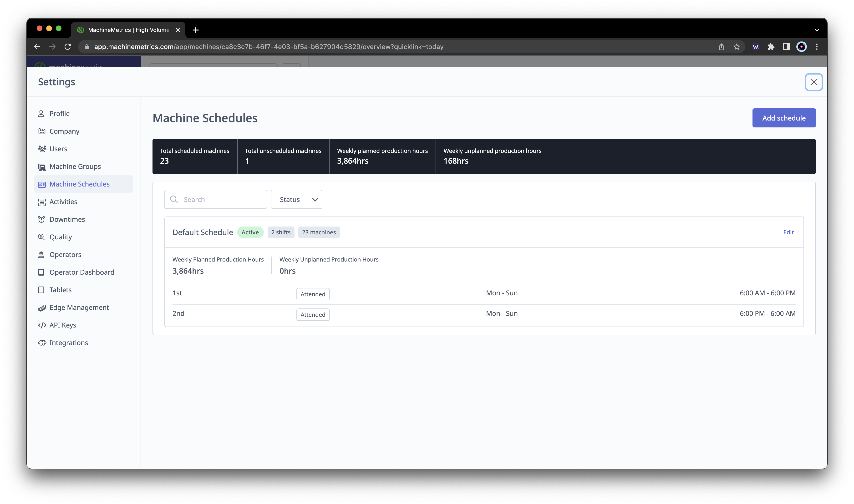This screenshot has width=854, height=504.
Task: Open Tablets settings section
Action: coord(84,290)
